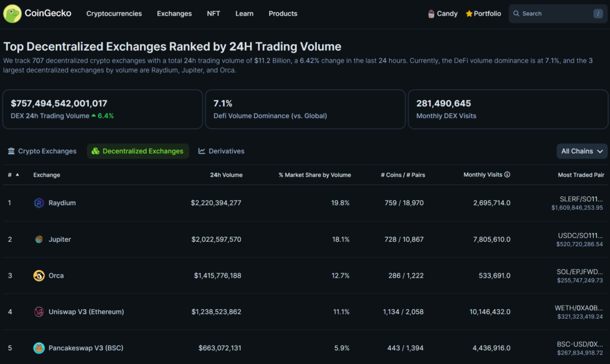This screenshot has height=364, width=610.
Task: Click the Uniswap V3 unicorn logo
Action: [39, 312]
